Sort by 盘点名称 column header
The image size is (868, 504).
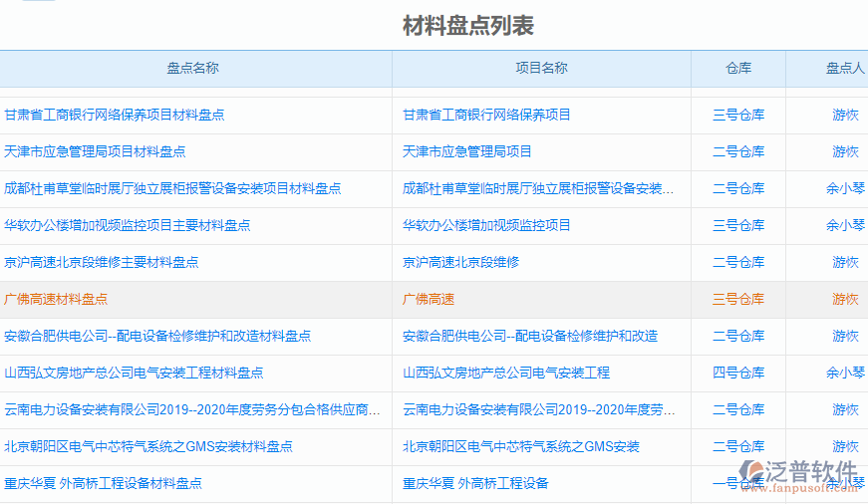point(192,68)
